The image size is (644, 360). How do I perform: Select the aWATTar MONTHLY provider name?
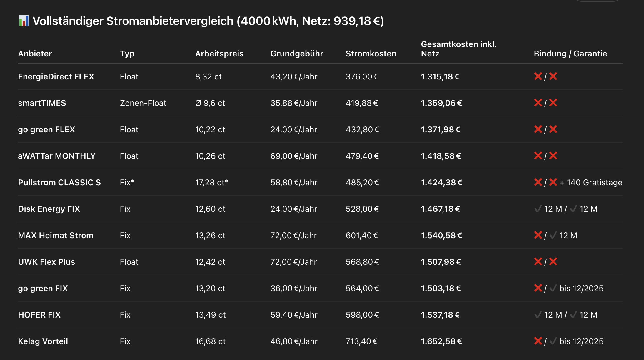point(56,156)
